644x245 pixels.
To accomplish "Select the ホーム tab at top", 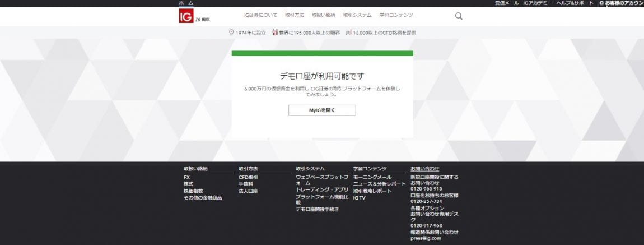I will (186, 3).
